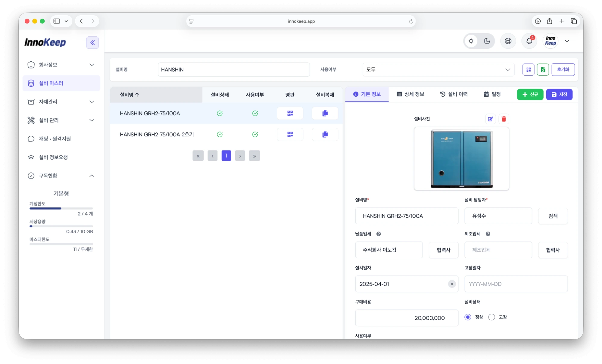Screen dimensions: 602x364
Task: Select row HANSHIN GRH2-75/100A-2호기
Action: point(226,134)
